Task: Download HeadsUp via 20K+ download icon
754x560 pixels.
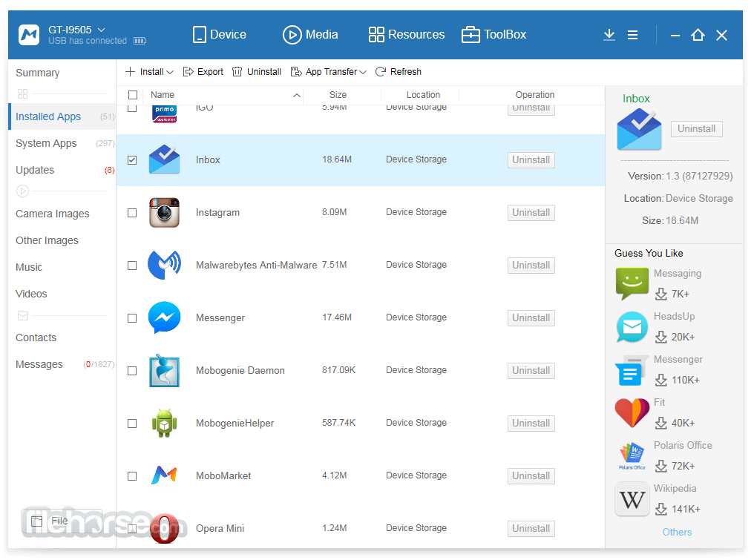Action: pos(661,337)
